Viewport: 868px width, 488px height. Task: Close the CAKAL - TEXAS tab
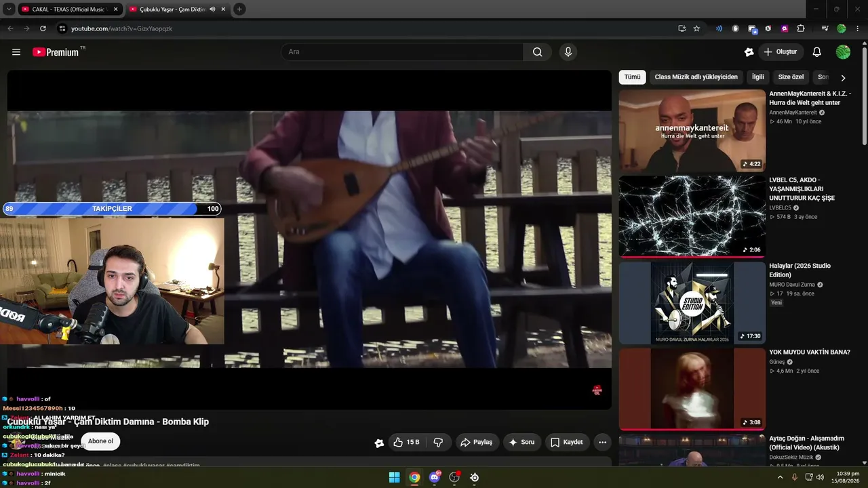pos(115,9)
